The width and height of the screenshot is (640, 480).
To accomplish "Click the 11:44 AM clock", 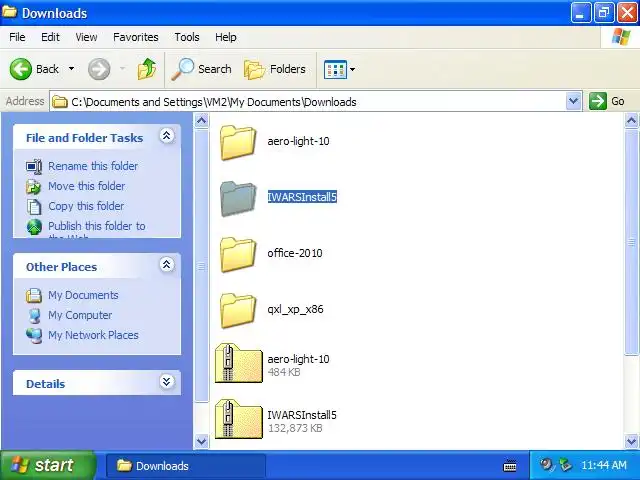I will tap(604, 465).
